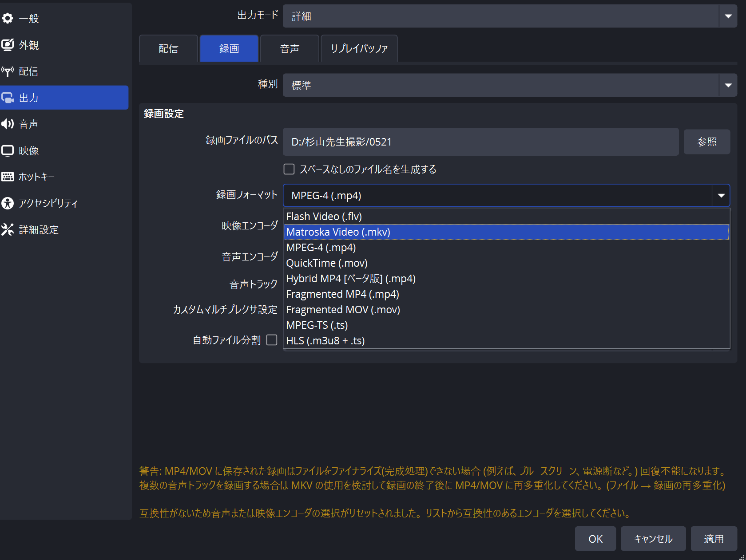
Task: Toggle 自動ファイル分割 checkbox
Action: tap(272, 340)
